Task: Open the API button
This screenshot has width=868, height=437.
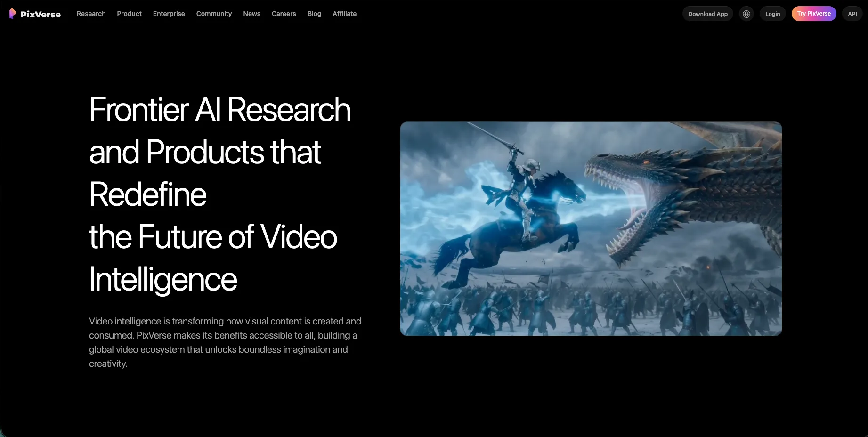Action: point(852,14)
